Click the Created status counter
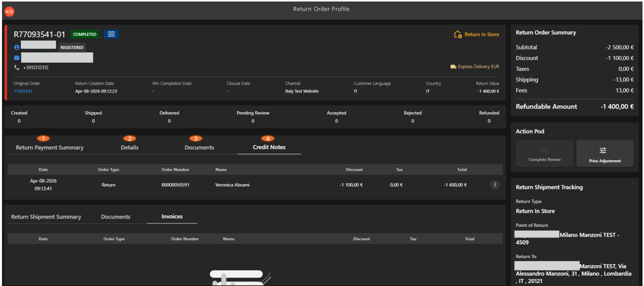Viewport: 644px width, 286px height. pyautogui.click(x=19, y=117)
